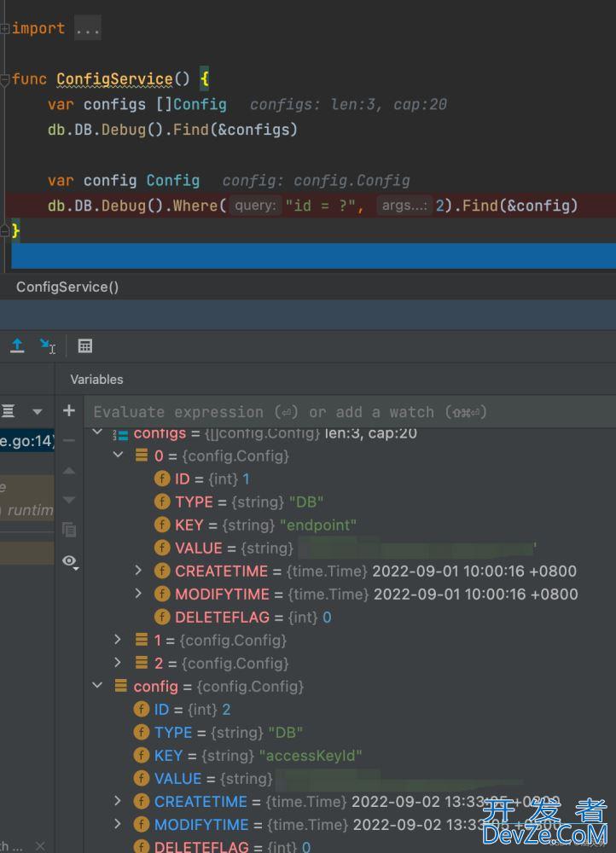Click the ConfigService() breadcrumb
616x853 pixels.
(67, 287)
